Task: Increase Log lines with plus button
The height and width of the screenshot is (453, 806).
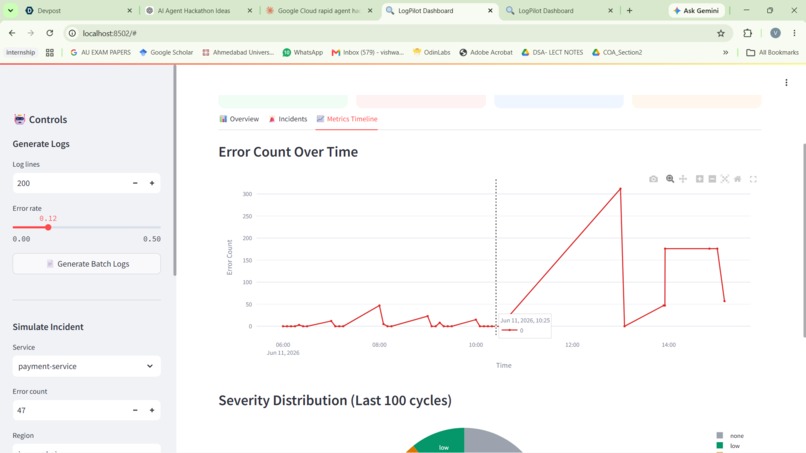Action: [x=152, y=183]
